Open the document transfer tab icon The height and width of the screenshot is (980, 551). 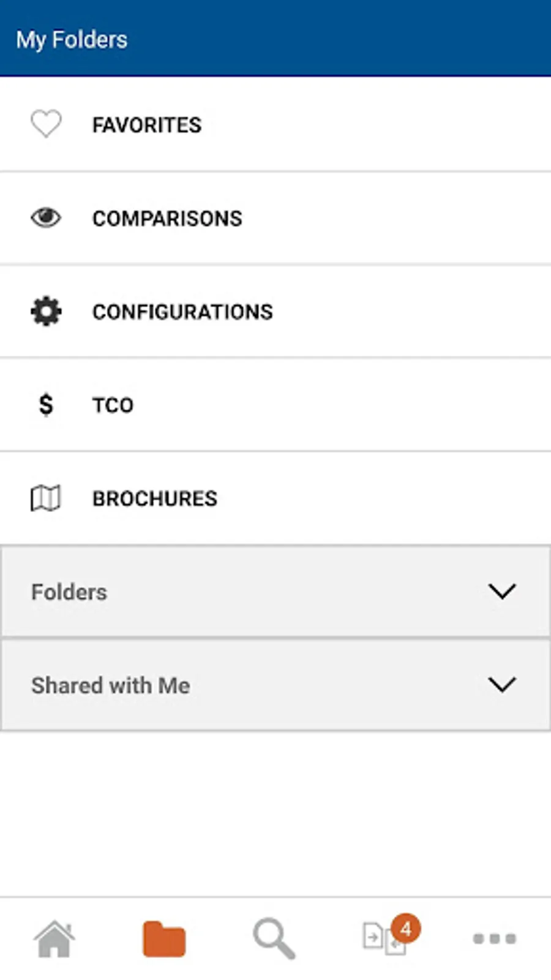pos(380,941)
